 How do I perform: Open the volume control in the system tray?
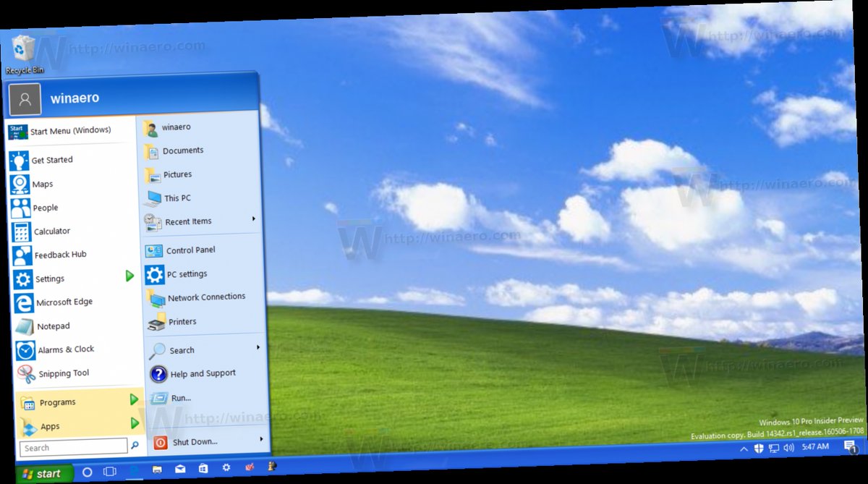click(788, 449)
